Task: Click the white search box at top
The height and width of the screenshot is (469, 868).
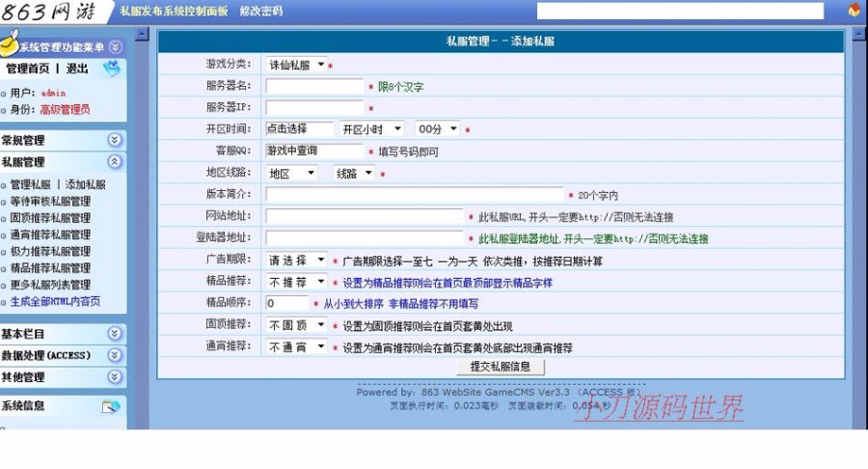Action: [680, 11]
